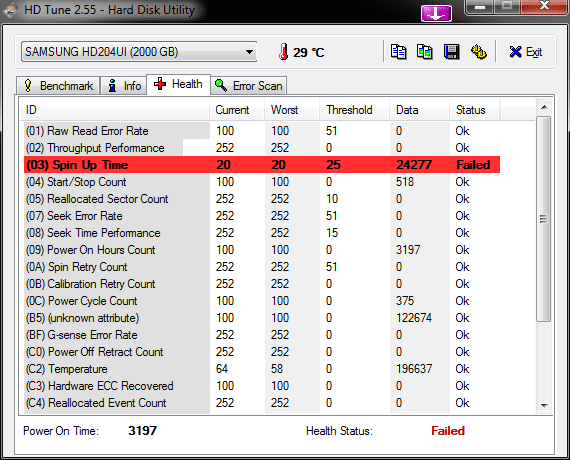Click the scrollbar up arrow
The height and width of the screenshot is (460, 570).
point(544,107)
